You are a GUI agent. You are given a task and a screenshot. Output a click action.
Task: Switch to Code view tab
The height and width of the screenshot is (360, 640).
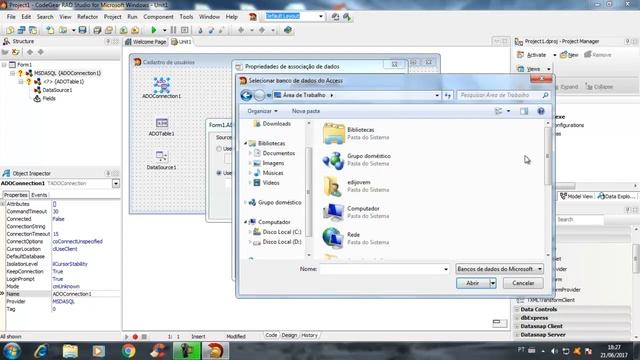tap(271, 335)
